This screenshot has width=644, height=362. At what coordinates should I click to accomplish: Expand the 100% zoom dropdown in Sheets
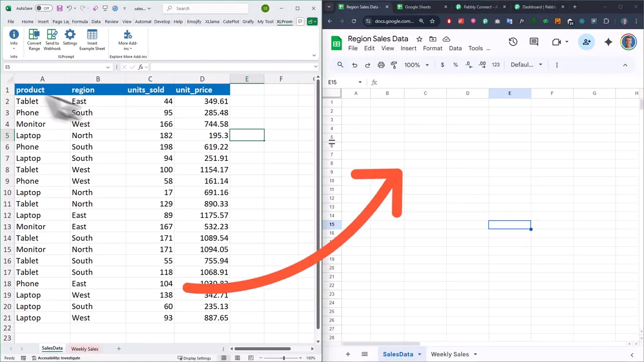(x=417, y=65)
